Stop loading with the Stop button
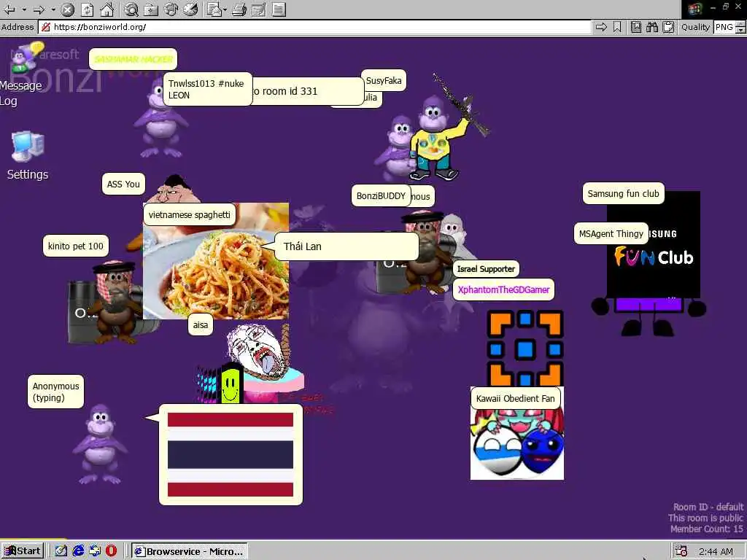The image size is (747, 560). (x=68, y=9)
